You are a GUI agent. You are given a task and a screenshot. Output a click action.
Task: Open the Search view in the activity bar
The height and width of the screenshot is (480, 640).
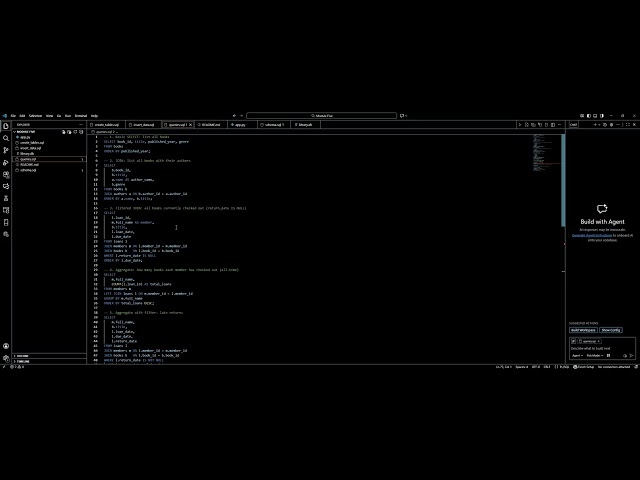[6, 138]
